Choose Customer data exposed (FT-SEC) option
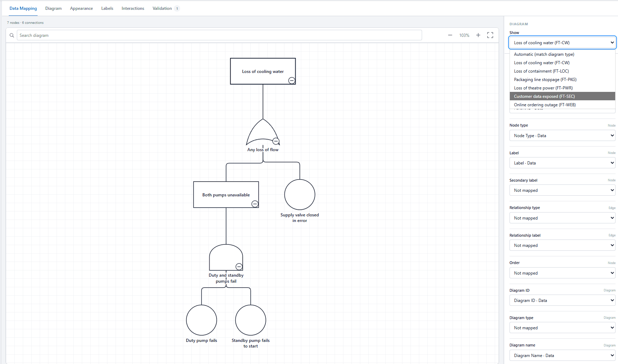Screen dimensions: 618x364 pos(562,96)
